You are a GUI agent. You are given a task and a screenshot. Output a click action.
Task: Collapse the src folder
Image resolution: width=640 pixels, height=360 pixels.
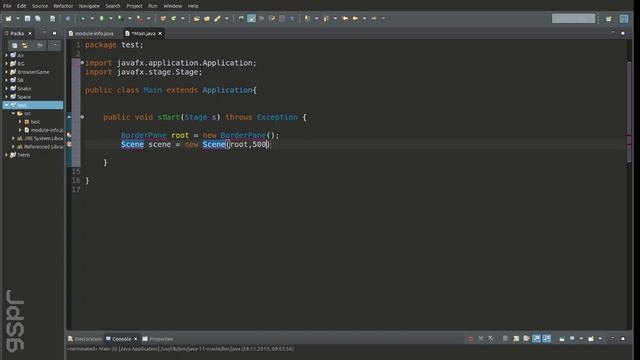pyautogui.click(x=13, y=113)
